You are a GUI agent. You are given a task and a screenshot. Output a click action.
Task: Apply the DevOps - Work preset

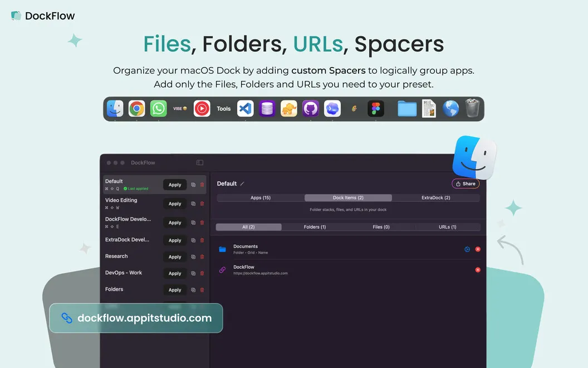click(175, 273)
